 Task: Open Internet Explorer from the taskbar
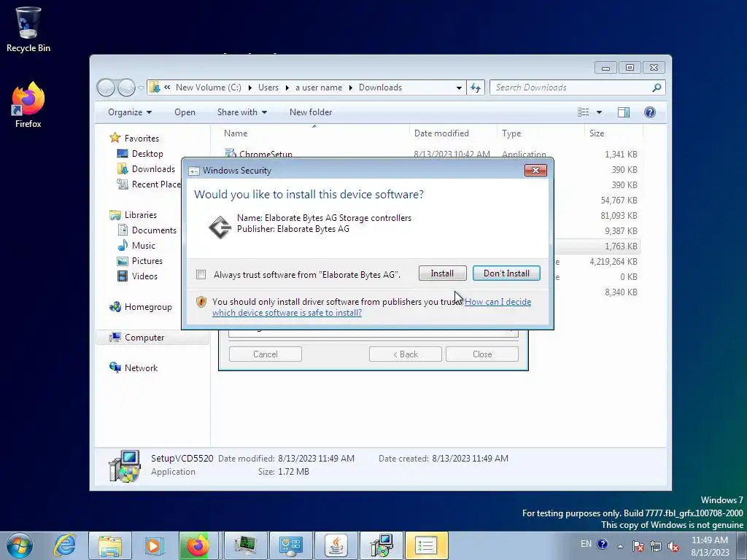click(x=65, y=545)
